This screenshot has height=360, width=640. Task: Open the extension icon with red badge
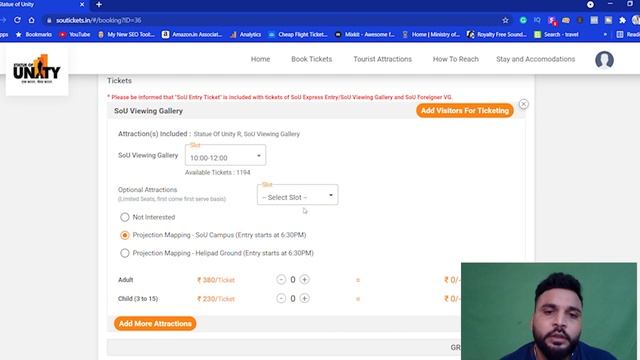(552, 20)
